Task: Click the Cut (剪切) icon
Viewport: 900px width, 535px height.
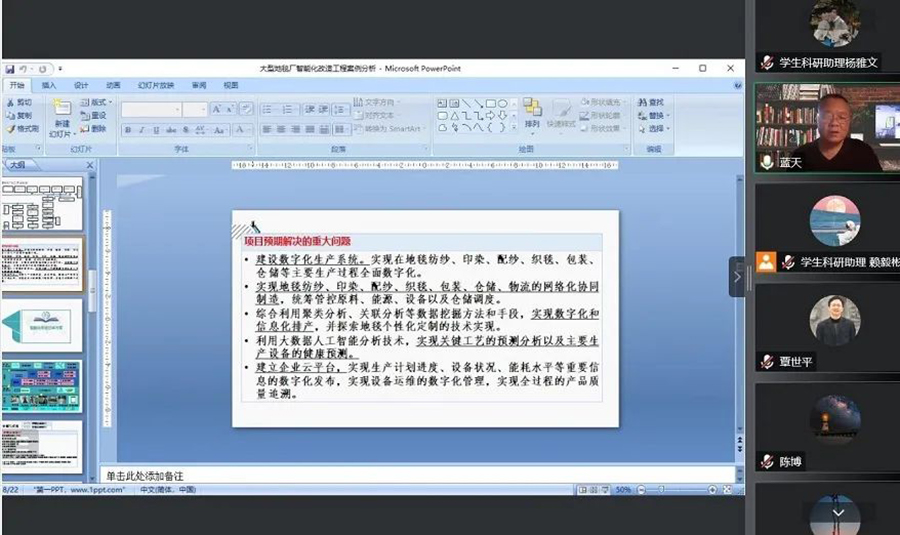Action: [x=20, y=102]
